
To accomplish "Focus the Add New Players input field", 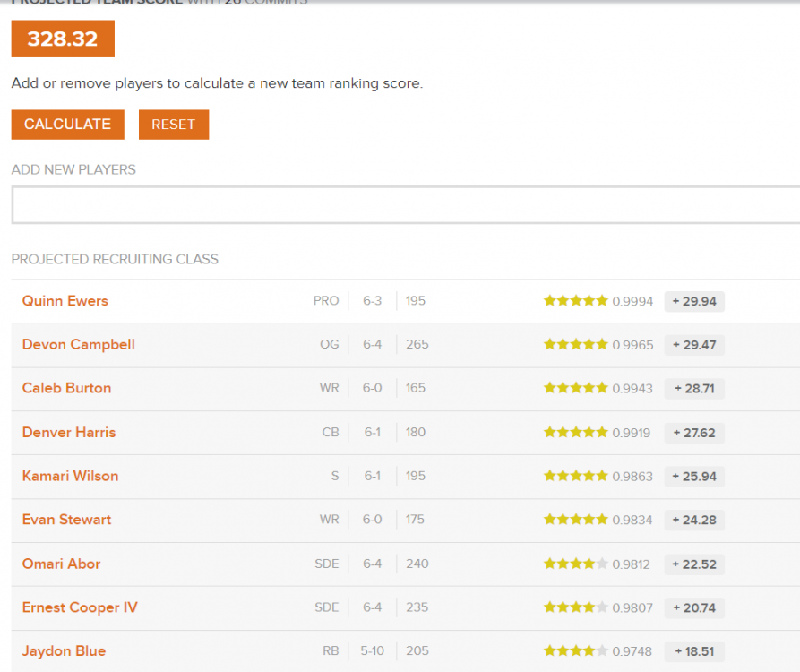I will [405, 205].
